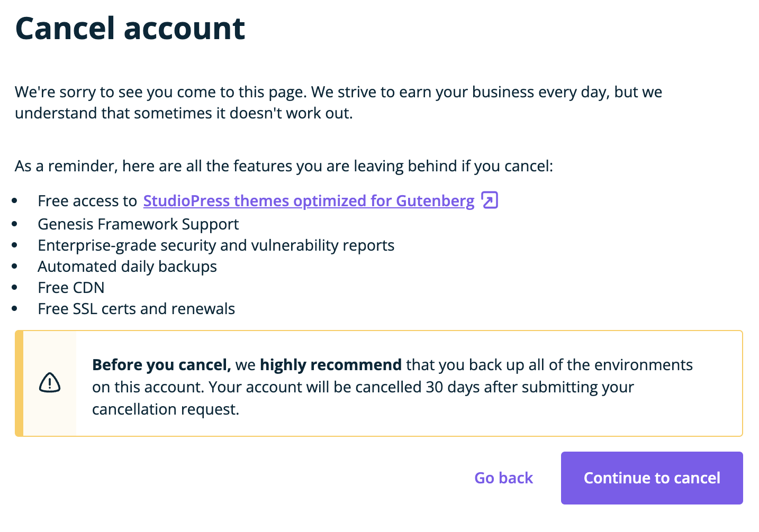Click the warning triangle icon in the alert
The height and width of the screenshot is (532, 759).
50,382
